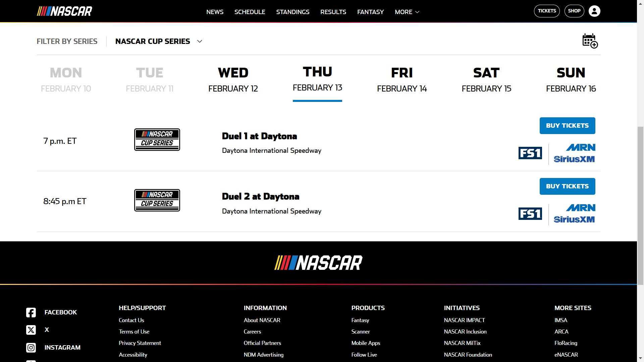Click SiriusXM logo in Duel 1 row
The image size is (644, 362).
click(x=574, y=159)
